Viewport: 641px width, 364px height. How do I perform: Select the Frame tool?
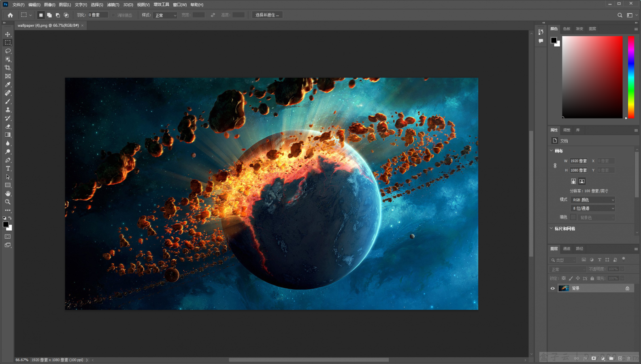click(x=8, y=76)
